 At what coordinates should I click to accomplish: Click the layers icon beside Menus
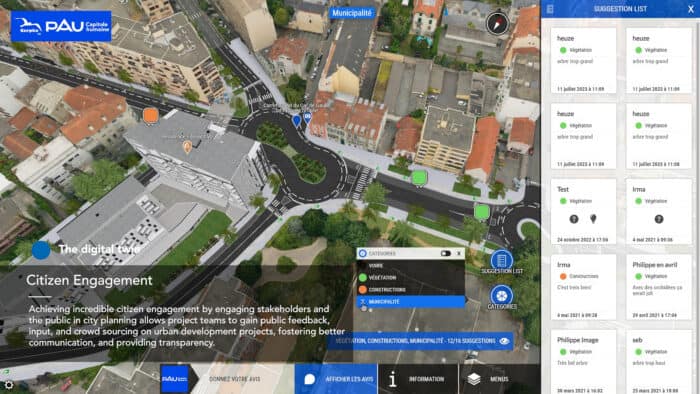pos(474,379)
